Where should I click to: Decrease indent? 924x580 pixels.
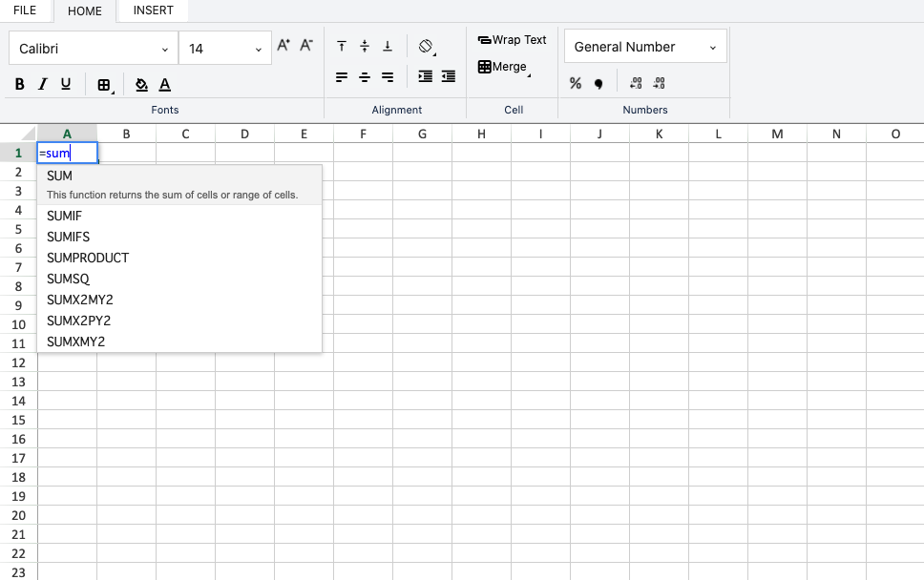449,76
